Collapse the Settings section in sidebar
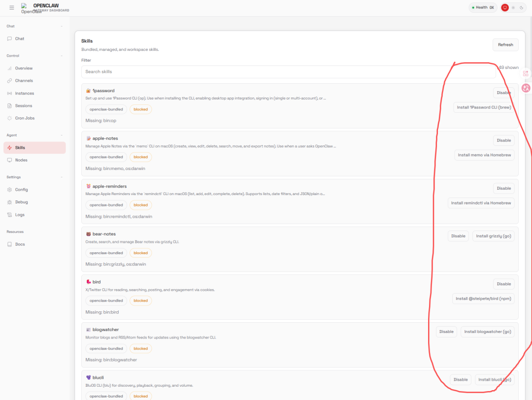 coord(62,177)
